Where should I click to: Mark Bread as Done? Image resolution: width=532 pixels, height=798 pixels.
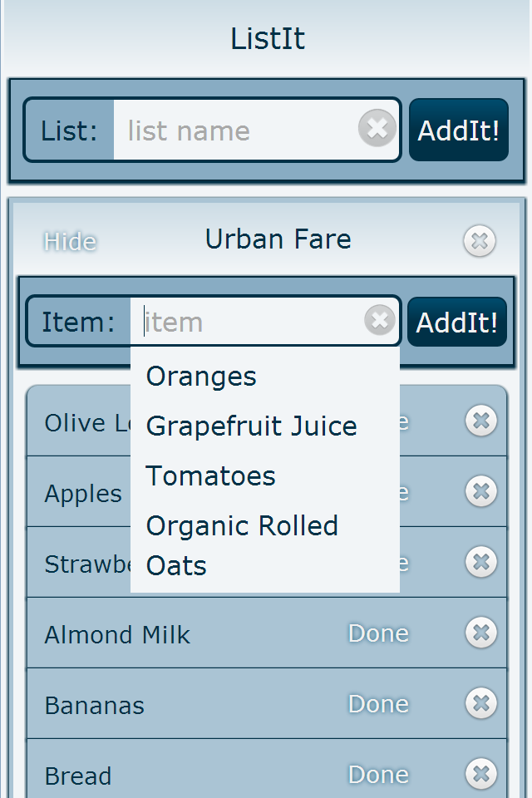[378, 775]
